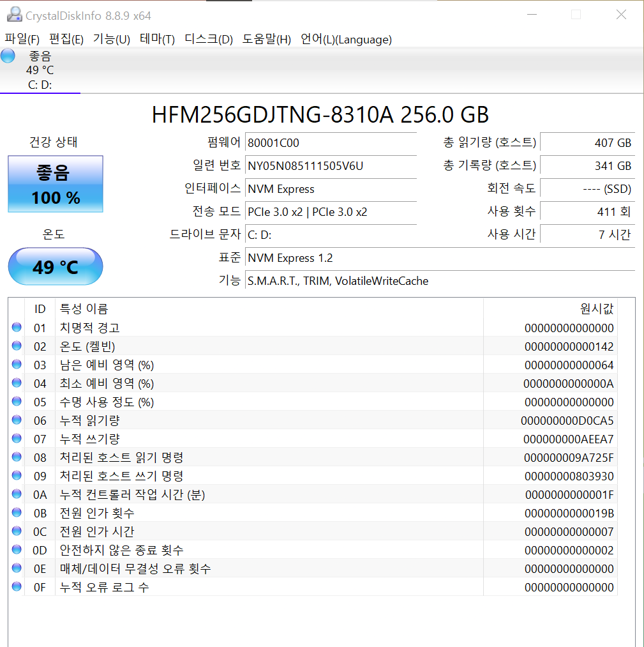
Task: Click the firmware field 80001C00
Action: point(331,143)
